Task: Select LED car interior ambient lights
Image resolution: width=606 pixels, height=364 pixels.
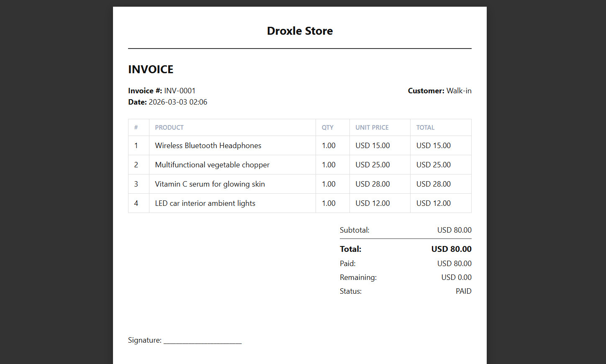Action: point(205,203)
